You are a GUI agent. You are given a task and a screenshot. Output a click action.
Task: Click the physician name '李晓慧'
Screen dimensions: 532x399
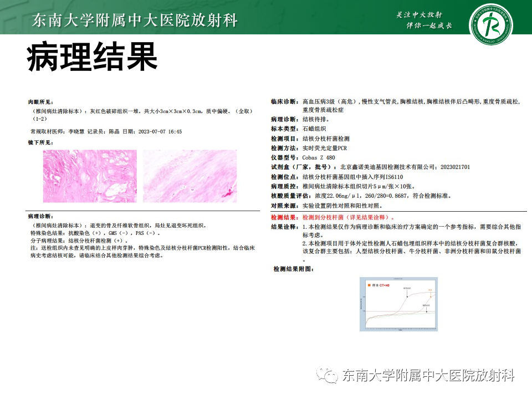76,131
